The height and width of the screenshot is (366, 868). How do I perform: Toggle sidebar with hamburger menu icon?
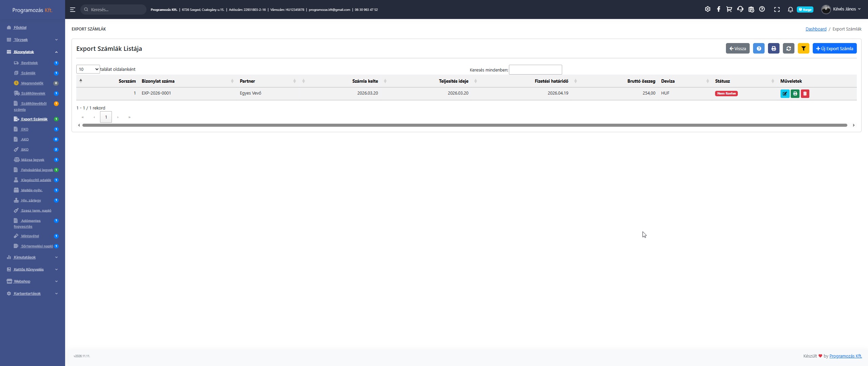pyautogui.click(x=73, y=9)
